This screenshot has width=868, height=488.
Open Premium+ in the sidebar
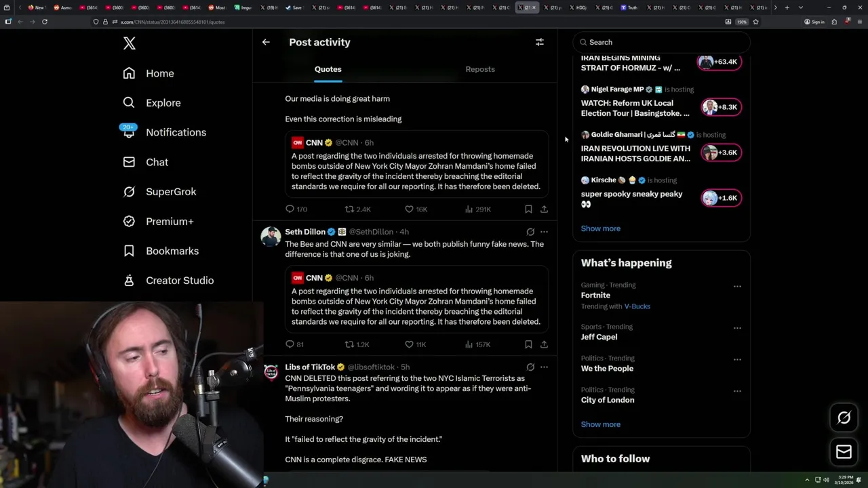[158, 221]
